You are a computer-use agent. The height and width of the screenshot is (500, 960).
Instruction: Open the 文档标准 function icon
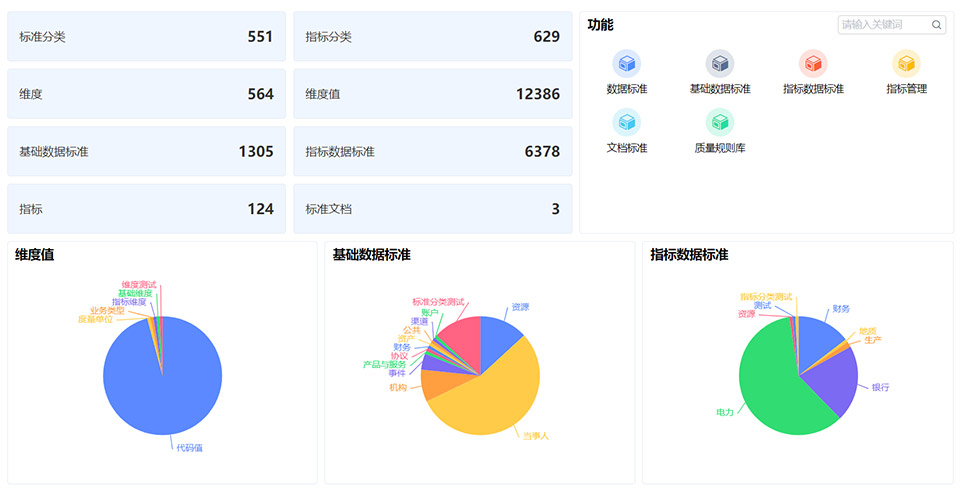coord(627,123)
